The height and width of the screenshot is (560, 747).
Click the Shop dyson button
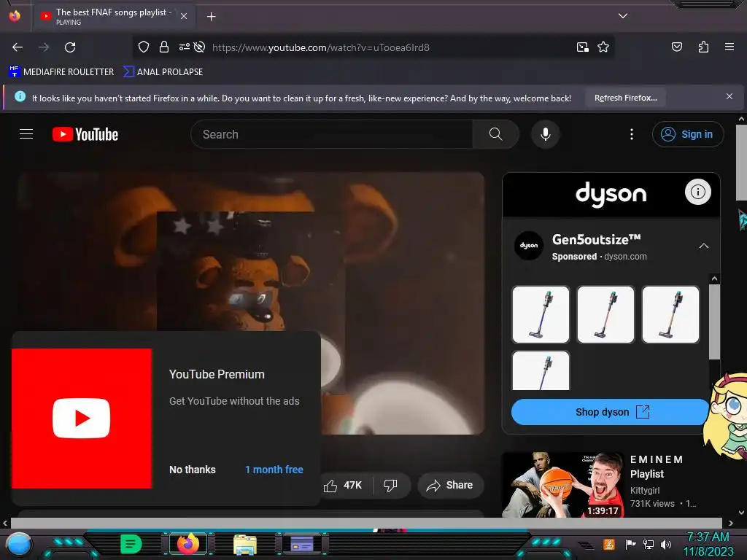click(611, 412)
